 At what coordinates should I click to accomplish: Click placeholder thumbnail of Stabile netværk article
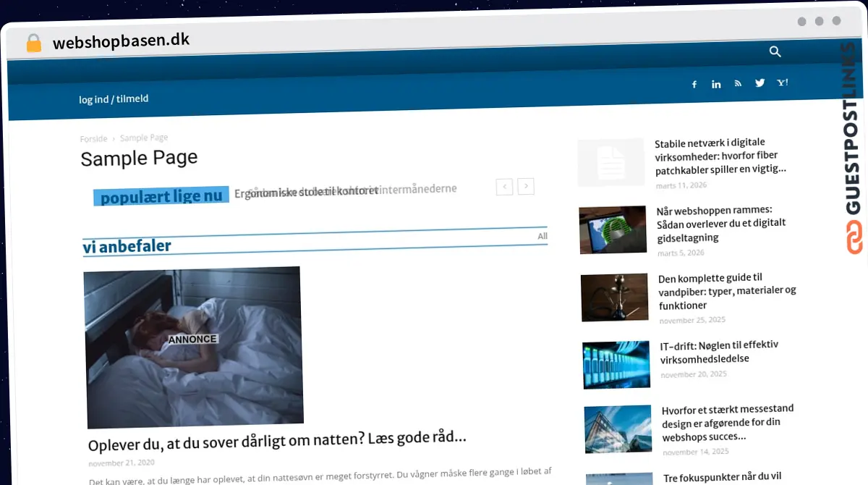[x=611, y=162]
